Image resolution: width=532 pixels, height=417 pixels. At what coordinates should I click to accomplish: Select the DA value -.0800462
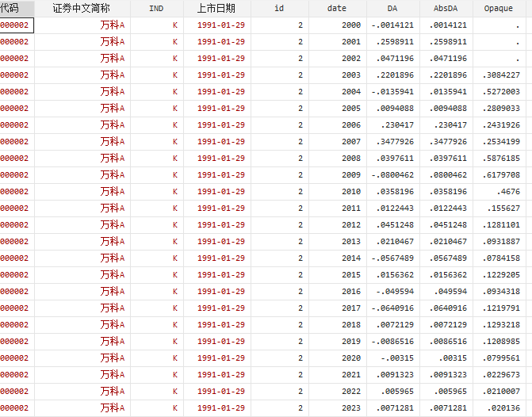(x=392, y=175)
